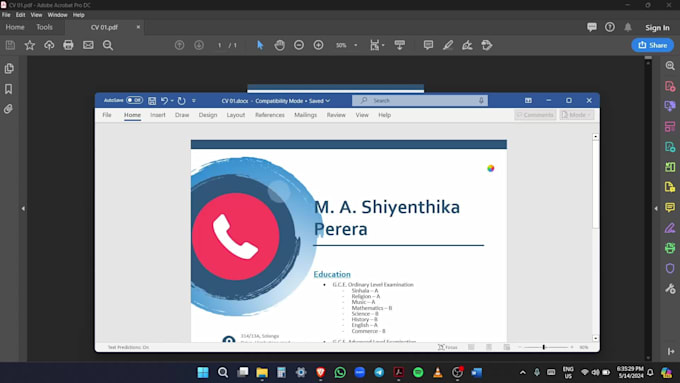Image resolution: width=680 pixels, height=383 pixels.
Task: Select the highlight pen tool
Action: pyautogui.click(x=448, y=45)
